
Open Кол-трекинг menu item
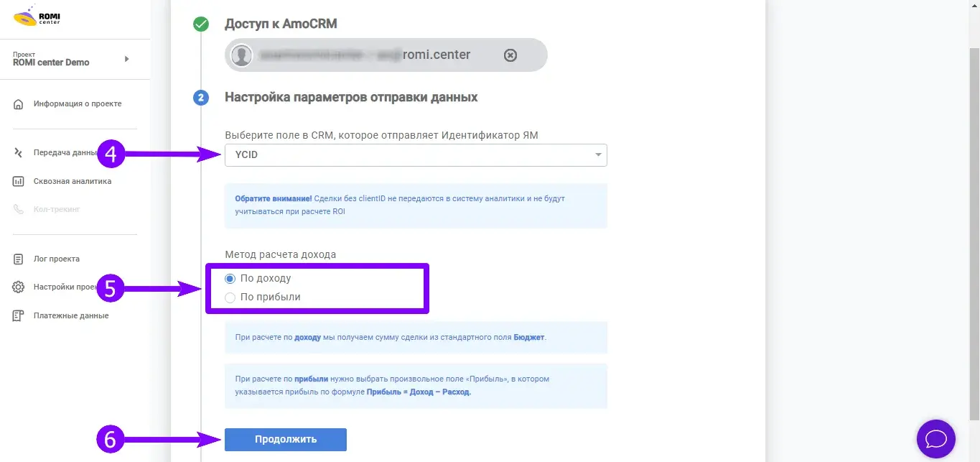click(x=57, y=210)
